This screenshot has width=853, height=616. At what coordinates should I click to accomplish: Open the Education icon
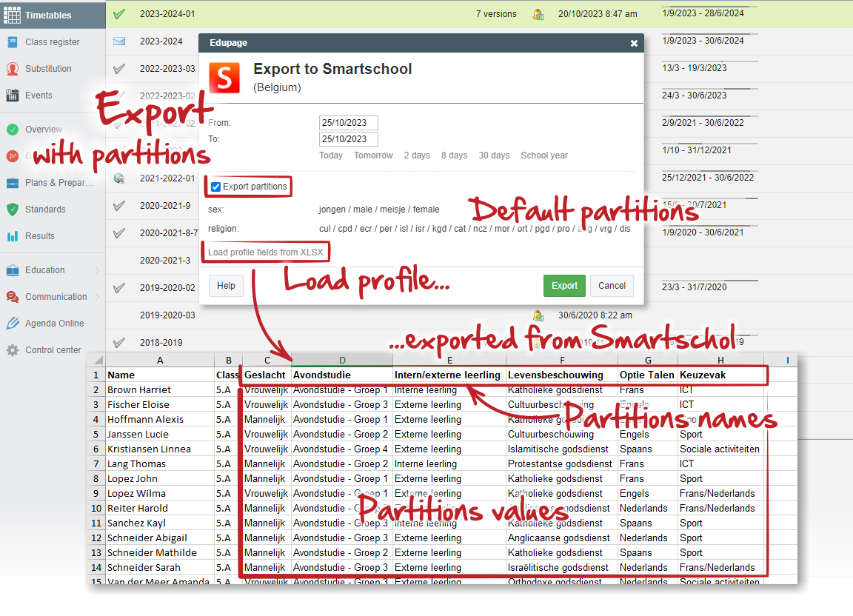(13, 270)
